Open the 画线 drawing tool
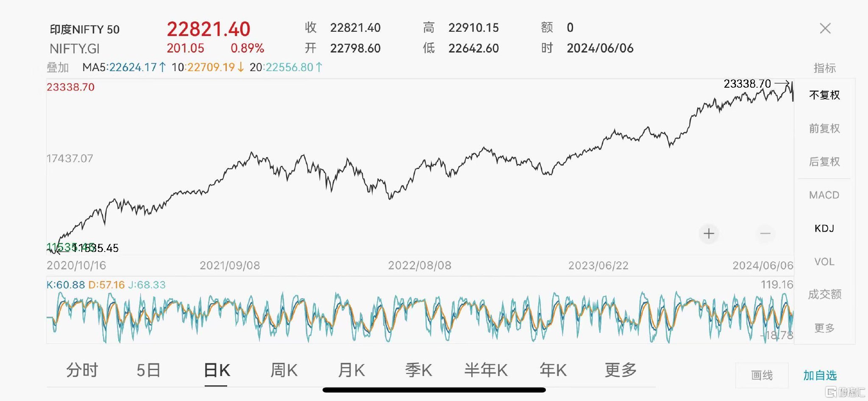Viewport: 868px width, 401px height. pyautogui.click(x=762, y=375)
